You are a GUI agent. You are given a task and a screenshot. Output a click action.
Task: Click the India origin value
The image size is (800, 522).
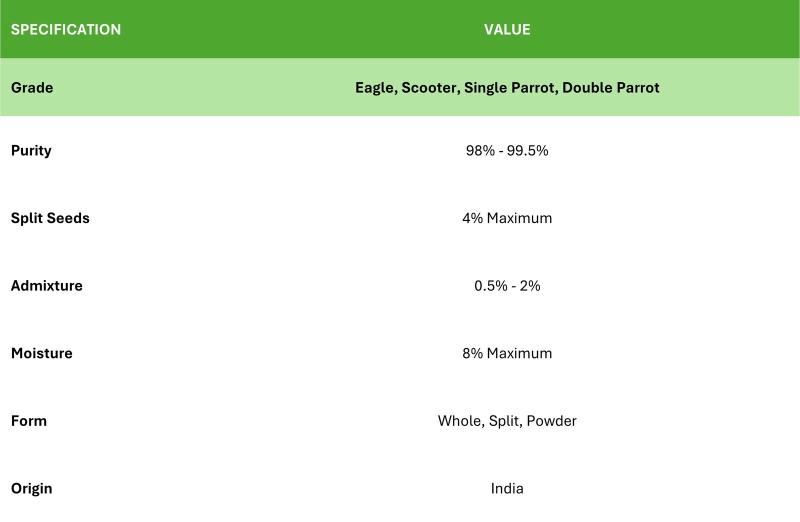click(507, 488)
